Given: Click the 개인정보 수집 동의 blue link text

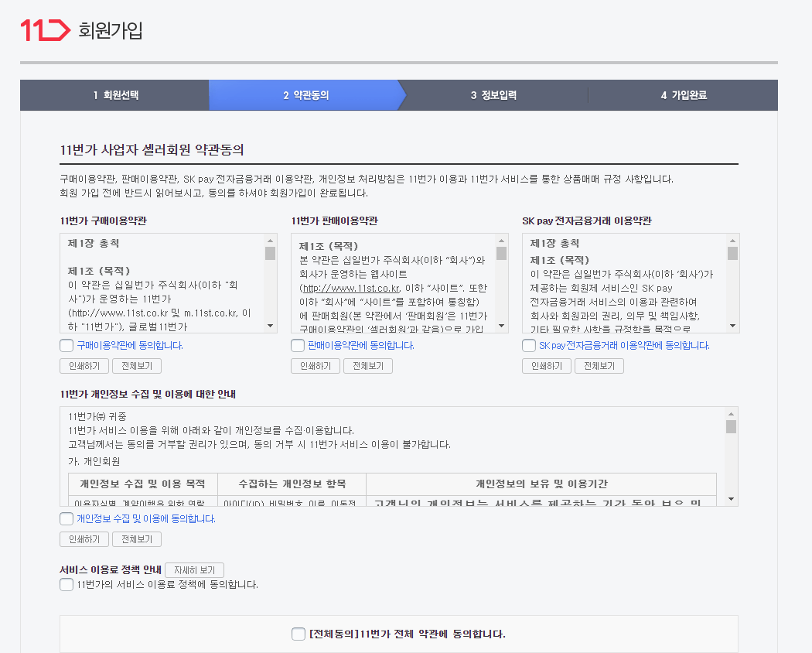Looking at the screenshot, I should 139,521.
